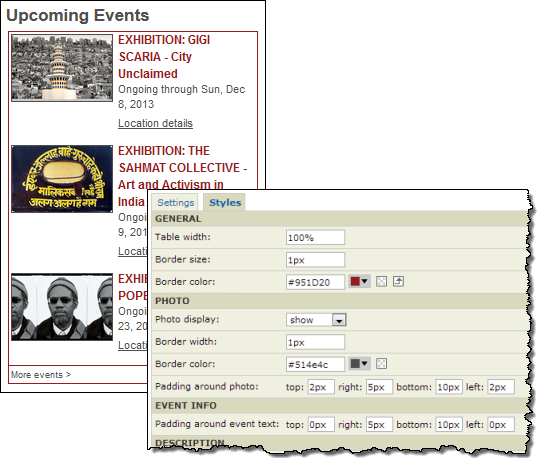This screenshot has height=458, width=537.
Task: Open the gray photo border color swatch
Action: tap(359, 363)
